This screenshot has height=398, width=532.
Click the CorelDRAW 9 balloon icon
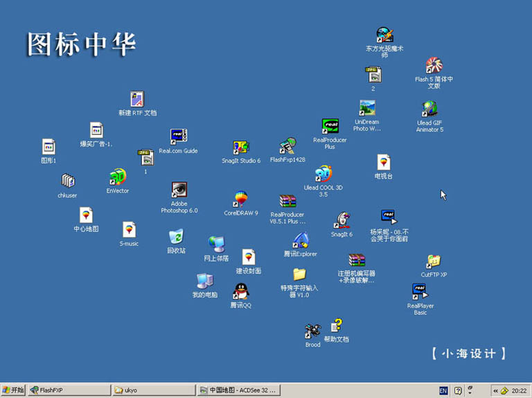(240, 199)
